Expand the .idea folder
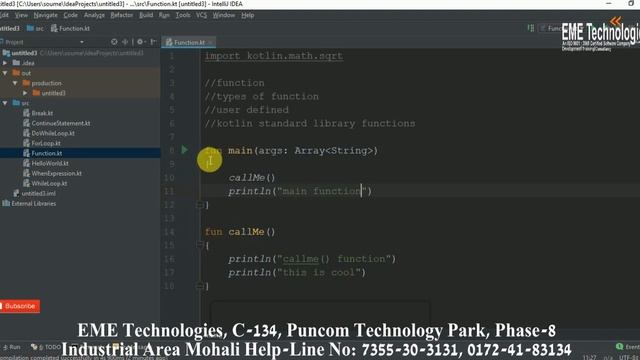The width and height of the screenshot is (640, 360). click(x=5, y=63)
